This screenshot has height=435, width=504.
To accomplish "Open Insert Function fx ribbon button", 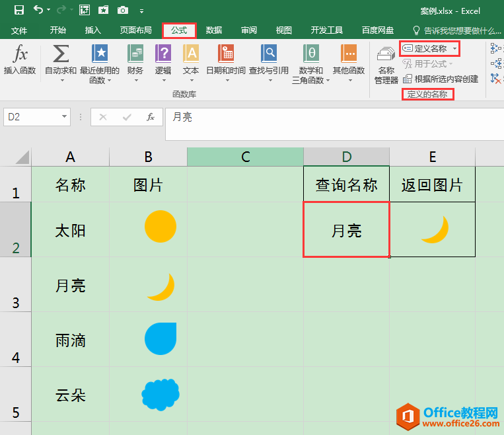I will coord(20,55).
